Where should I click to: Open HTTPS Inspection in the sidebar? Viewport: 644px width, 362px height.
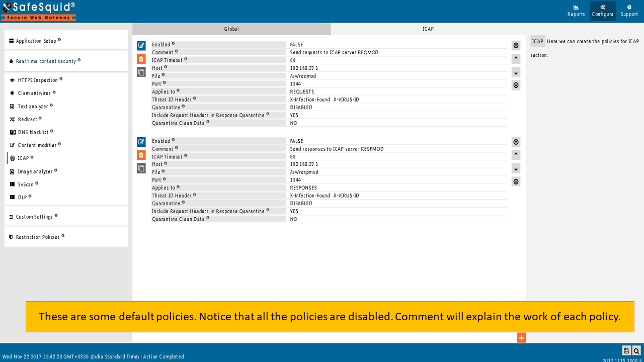click(38, 80)
